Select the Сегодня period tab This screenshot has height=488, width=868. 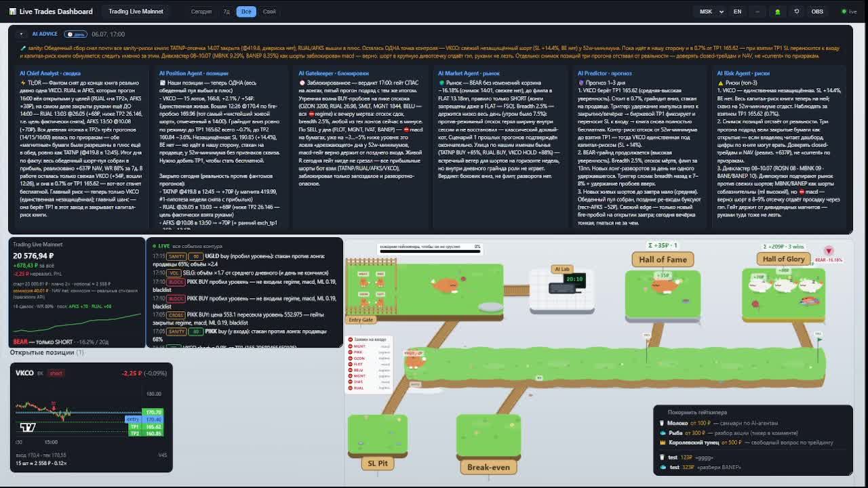(201, 12)
